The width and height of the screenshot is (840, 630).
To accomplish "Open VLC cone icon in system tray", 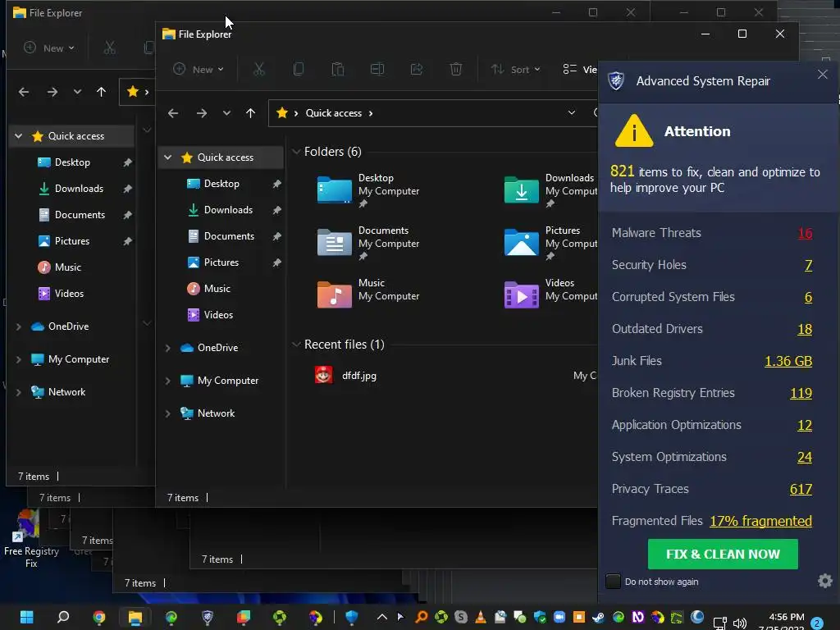I will coord(481,617).
